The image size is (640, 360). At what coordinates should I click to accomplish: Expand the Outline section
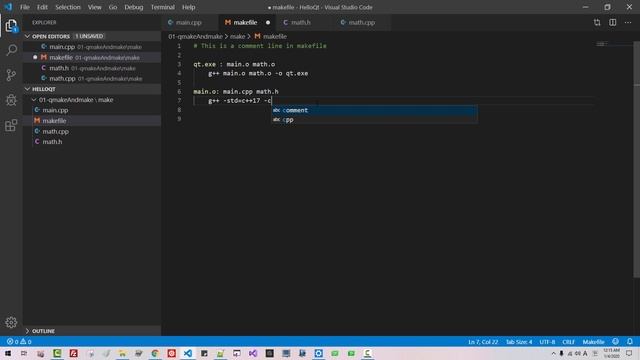pyautogui.click(x=92, y=331)
